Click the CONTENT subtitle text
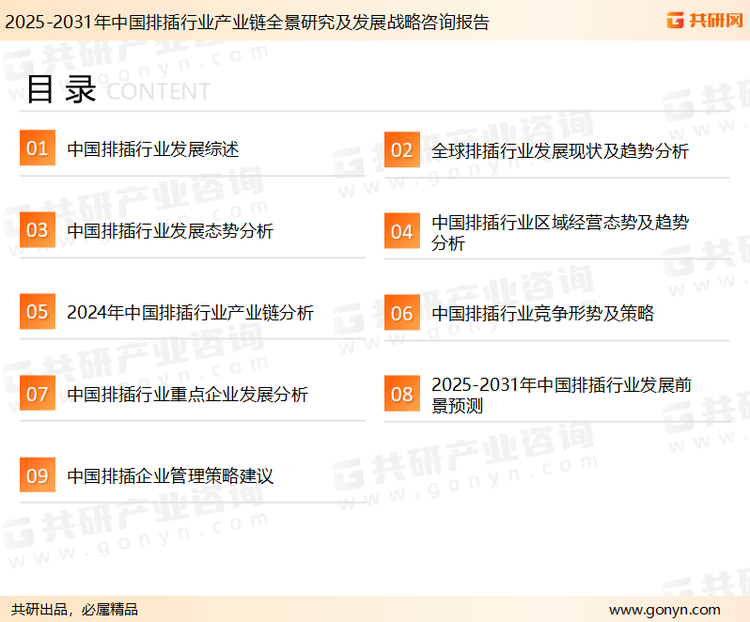 [158, 91]
